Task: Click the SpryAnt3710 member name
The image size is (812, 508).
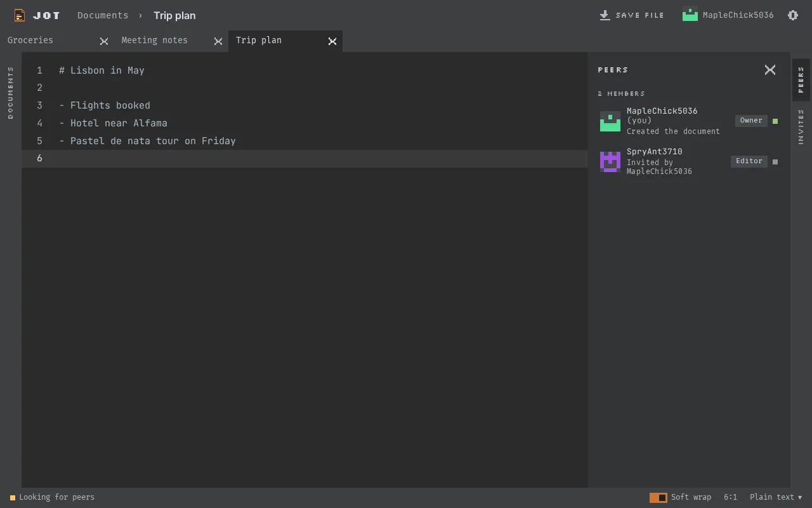Action: 655,152
